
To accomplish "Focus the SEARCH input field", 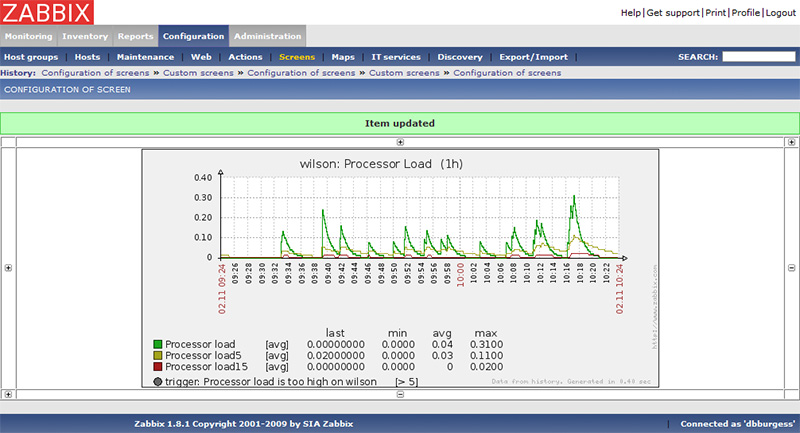I will pos(759,57).
